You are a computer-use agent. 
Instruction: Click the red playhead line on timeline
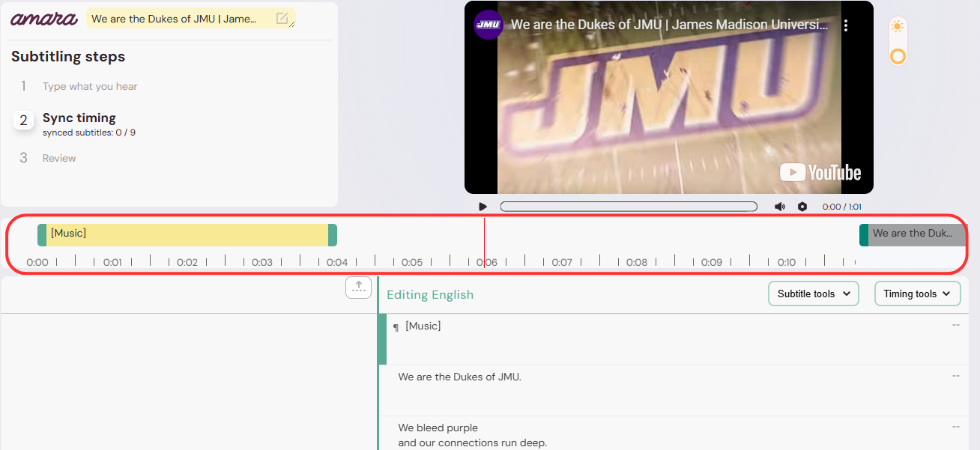coord(484,245)
